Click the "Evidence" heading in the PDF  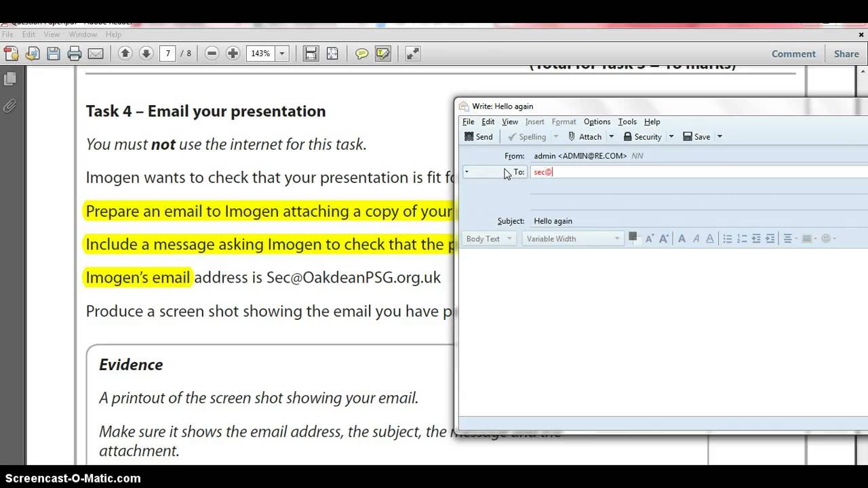[x=131, y=365]
